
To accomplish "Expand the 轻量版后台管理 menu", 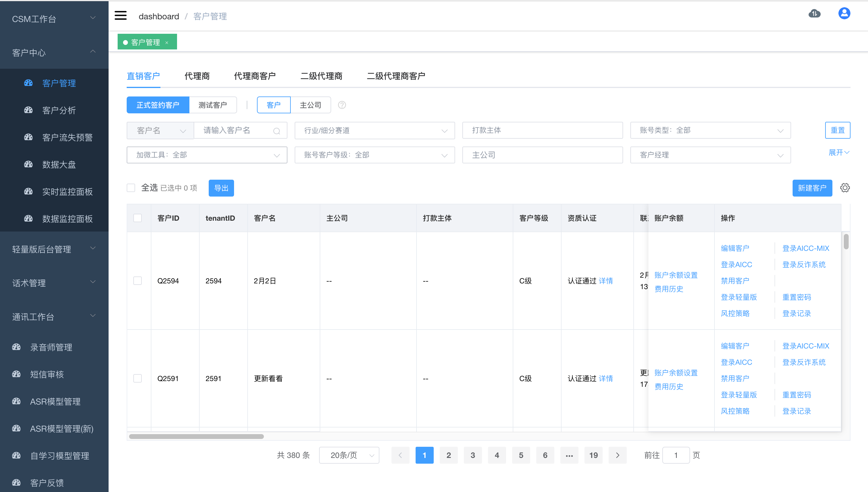I will coord(54,249).
